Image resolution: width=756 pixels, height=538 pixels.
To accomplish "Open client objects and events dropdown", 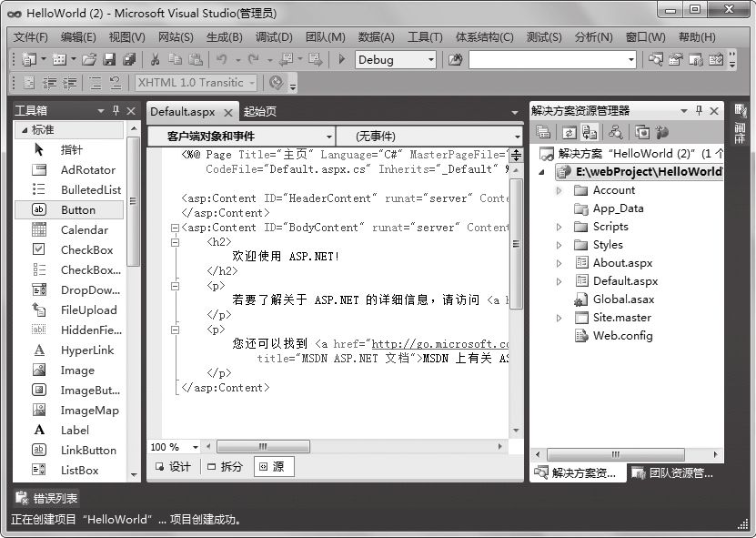I will click(x=328, y=137).
